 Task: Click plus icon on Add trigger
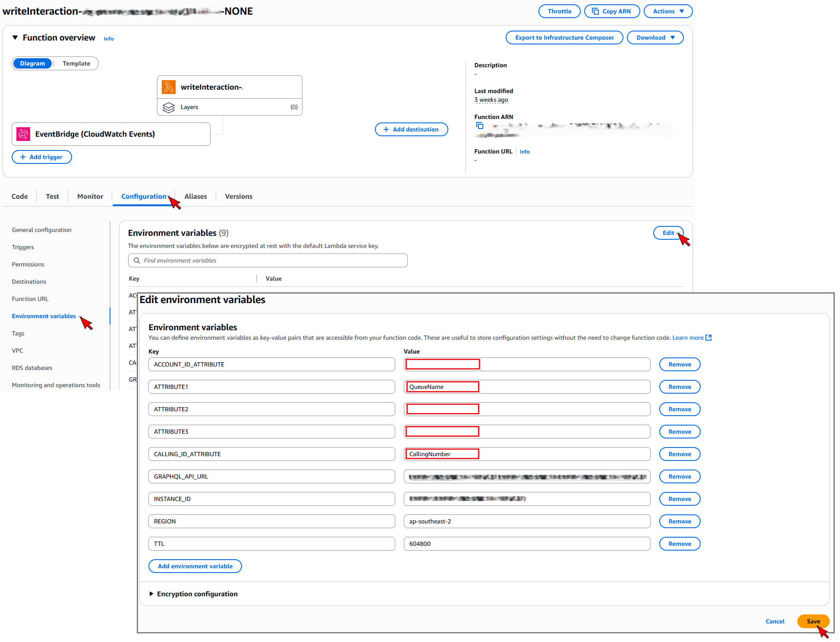pos(23,157)
